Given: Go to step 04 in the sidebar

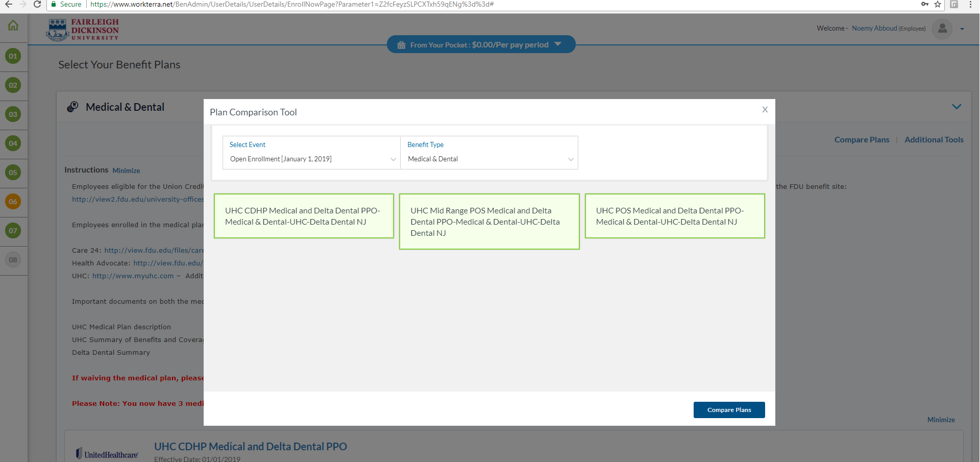Looking at the screenshot, I should [13, 143].
